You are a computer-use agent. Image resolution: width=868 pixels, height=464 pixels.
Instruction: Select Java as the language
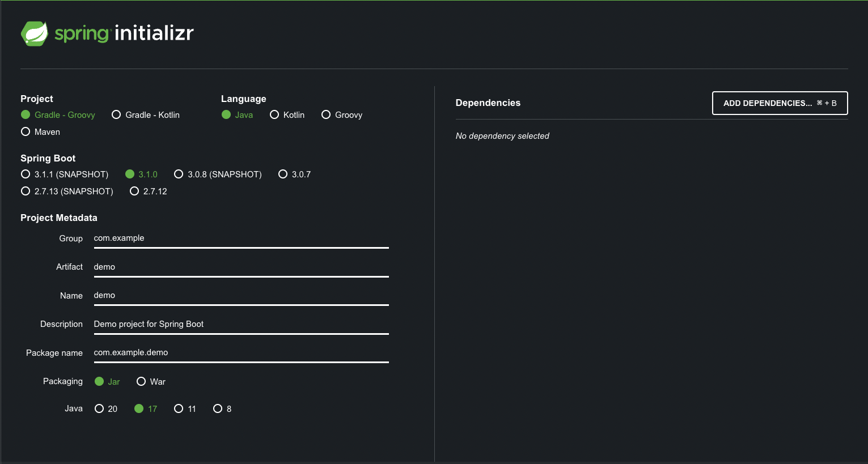coord(237,115)
